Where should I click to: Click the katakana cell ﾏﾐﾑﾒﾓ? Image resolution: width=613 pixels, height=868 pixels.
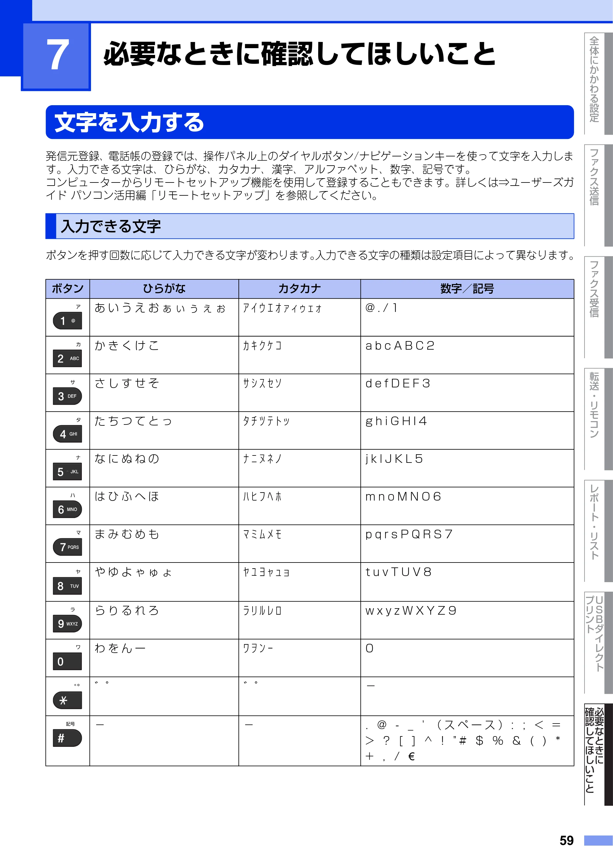click(299, 543)
